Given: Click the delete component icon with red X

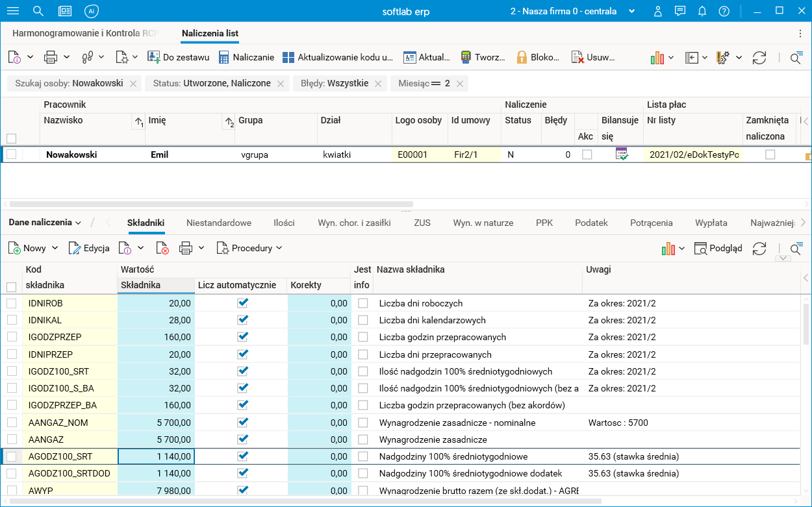Looking at the screenshot, I should click(162, 248).
